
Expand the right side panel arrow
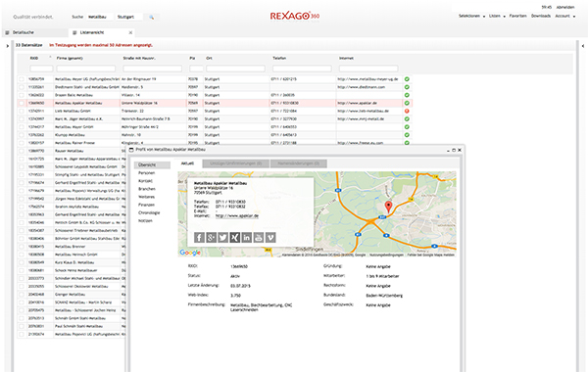(583, 46)
